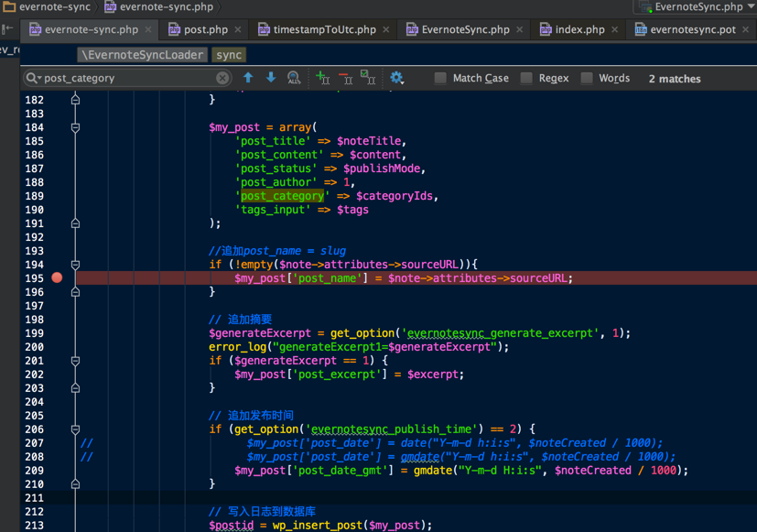Click the Find All occurrences icon
This screenshot has height=532, width=757.
tap(294, 78)
